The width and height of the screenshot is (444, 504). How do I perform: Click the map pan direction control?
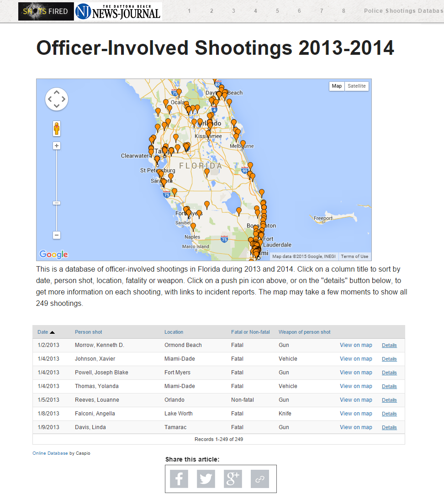tap(57, 99)
